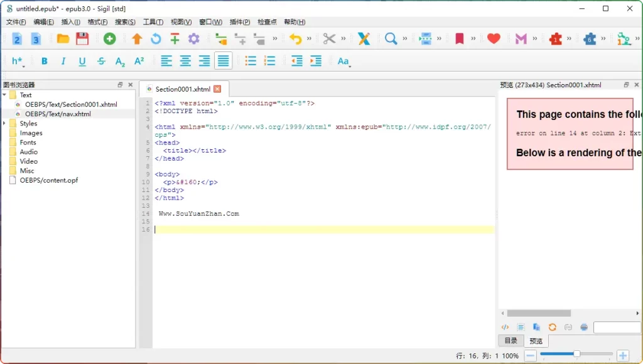Apply underline formatting
The width and height of the screenshot is (643, 364).
coord(82,61)
